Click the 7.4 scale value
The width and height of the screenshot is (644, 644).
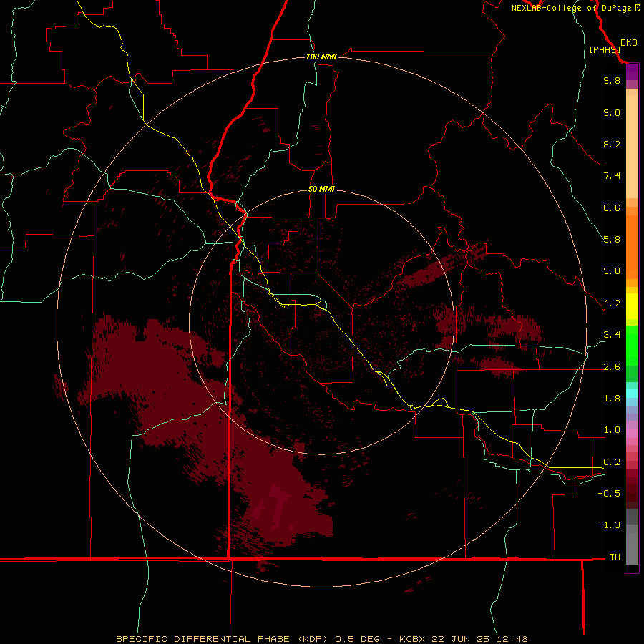612,176
